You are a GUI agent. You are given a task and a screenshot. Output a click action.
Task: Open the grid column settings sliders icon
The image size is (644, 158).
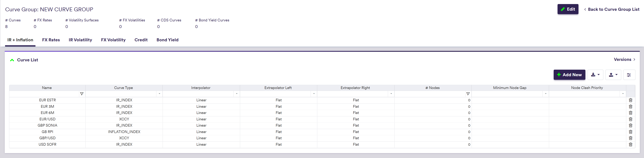(629, 75)
